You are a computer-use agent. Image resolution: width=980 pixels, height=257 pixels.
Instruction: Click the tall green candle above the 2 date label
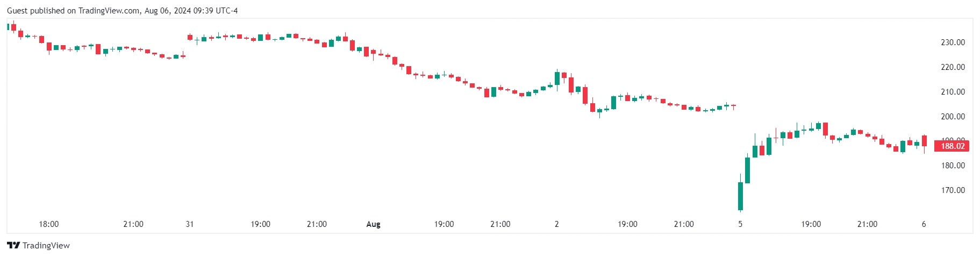(x=557, y=78)
